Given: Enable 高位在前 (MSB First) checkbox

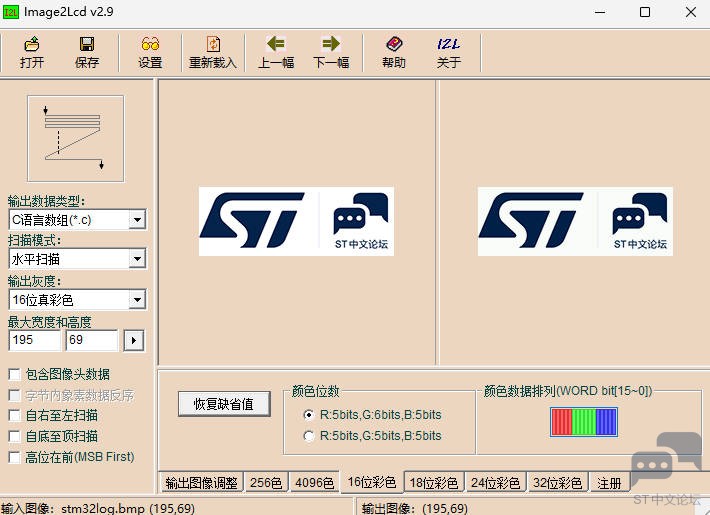Looking at the screenshot, I should 14,457.
